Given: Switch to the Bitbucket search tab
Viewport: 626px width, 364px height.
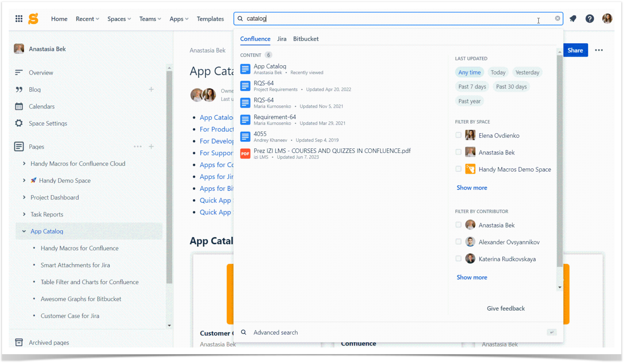Looking at the screenshot, I should [x=306, y=39].
